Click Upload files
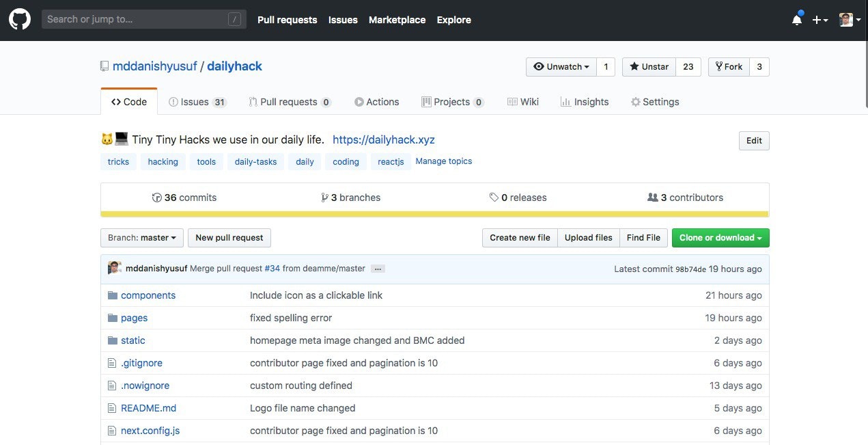Screen dimensions: 868x445 point(589,238)
